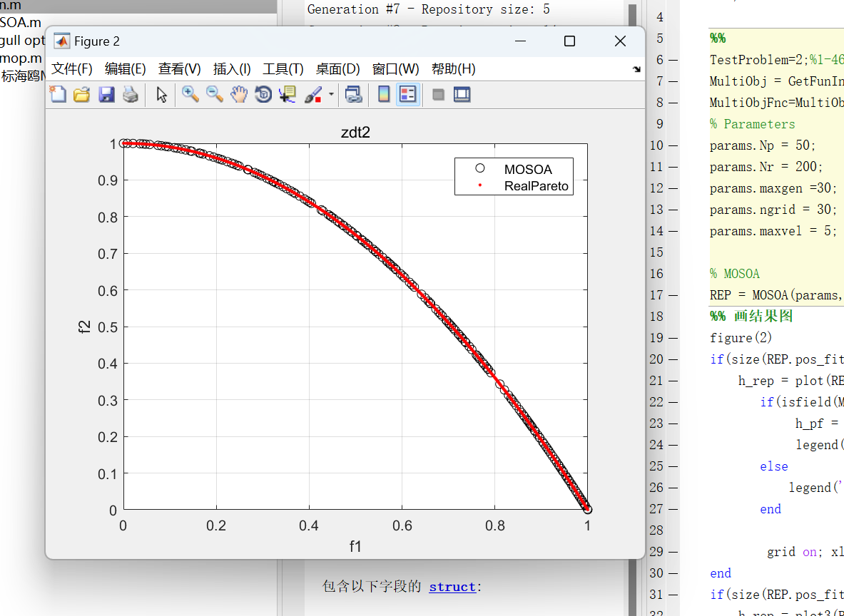Click the zdt2 plot title
Screen dimensions: 844x616
(355, 133)
